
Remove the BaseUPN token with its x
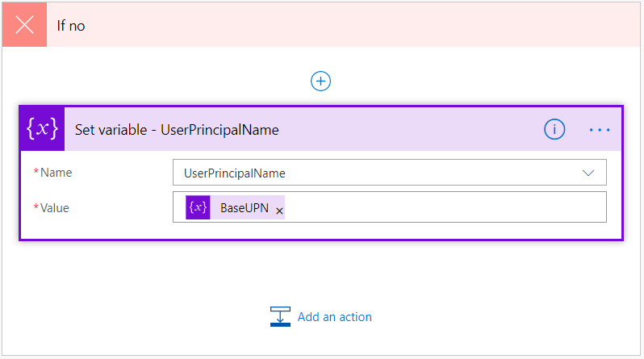coord(279,211)
